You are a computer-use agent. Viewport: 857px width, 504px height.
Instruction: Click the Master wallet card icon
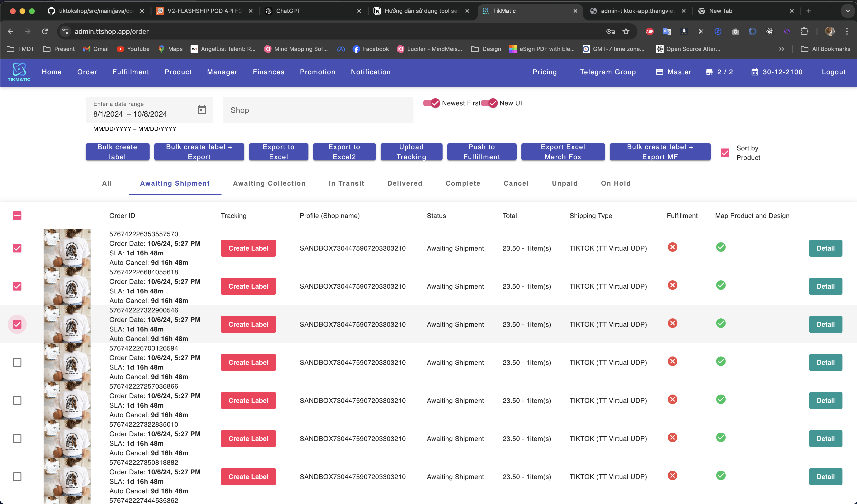point(659,72)
